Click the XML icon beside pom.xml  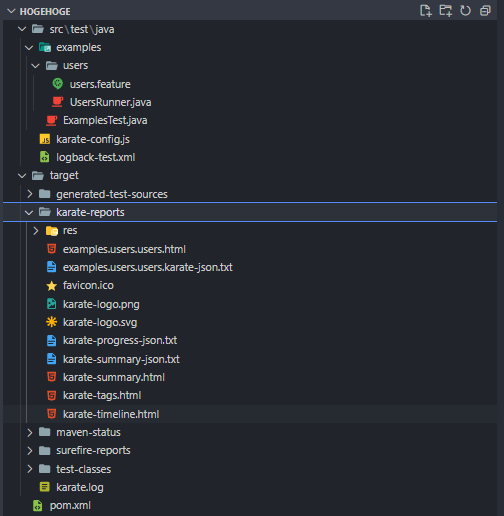[x=38, y=505]
